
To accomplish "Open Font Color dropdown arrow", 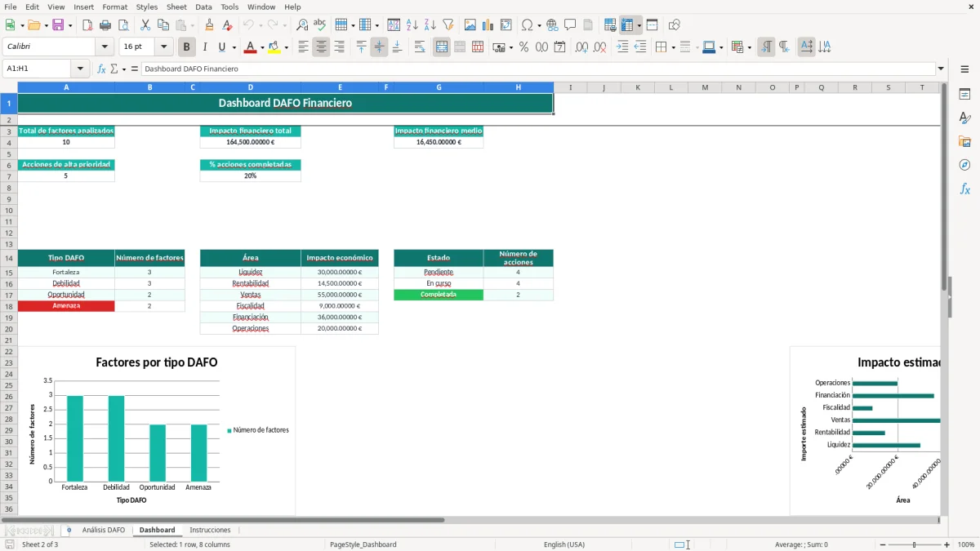I will [261, 47].
